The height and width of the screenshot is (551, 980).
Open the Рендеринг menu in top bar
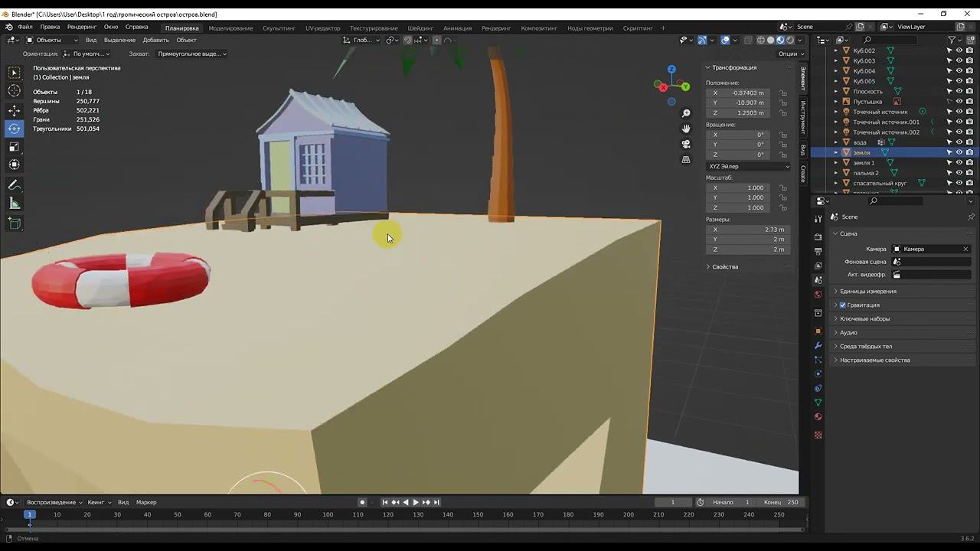[x=81, y=27]
